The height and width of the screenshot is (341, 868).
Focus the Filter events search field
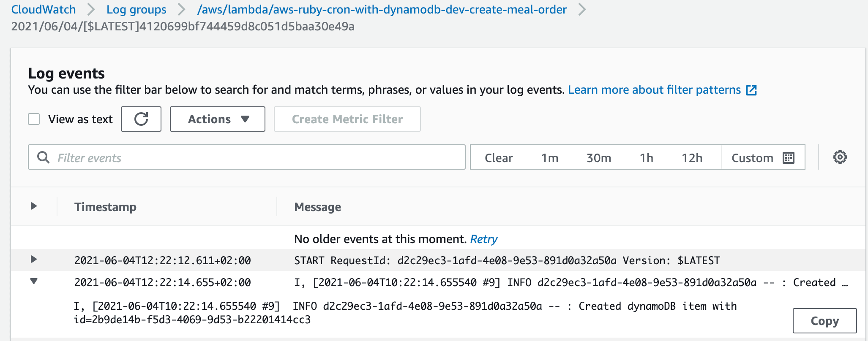247,157
